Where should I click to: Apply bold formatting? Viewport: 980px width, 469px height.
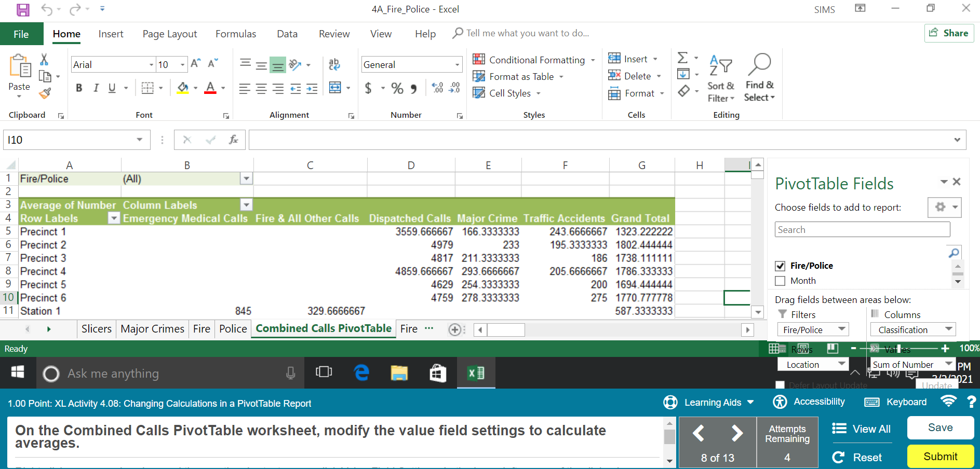(x=79, y=88)
